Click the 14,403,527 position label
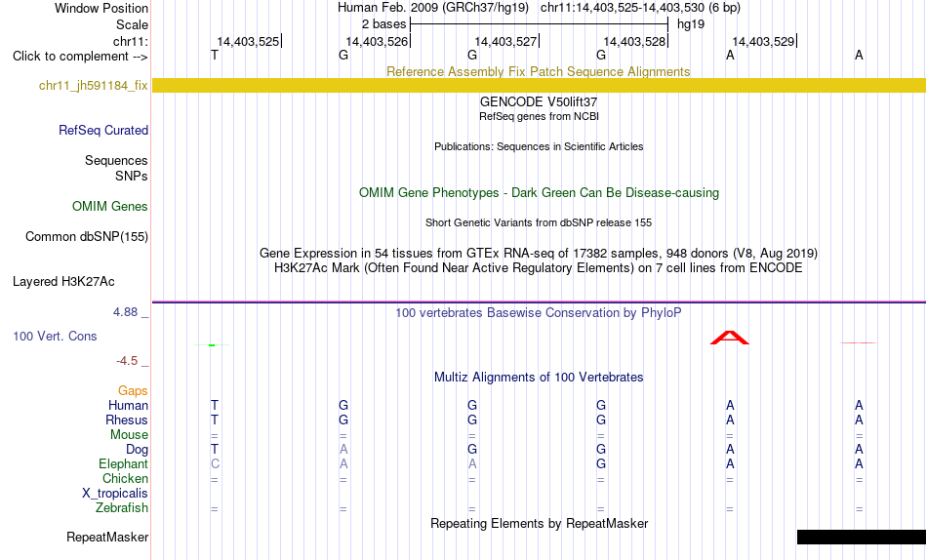927x560 pixels. [506, 41]
